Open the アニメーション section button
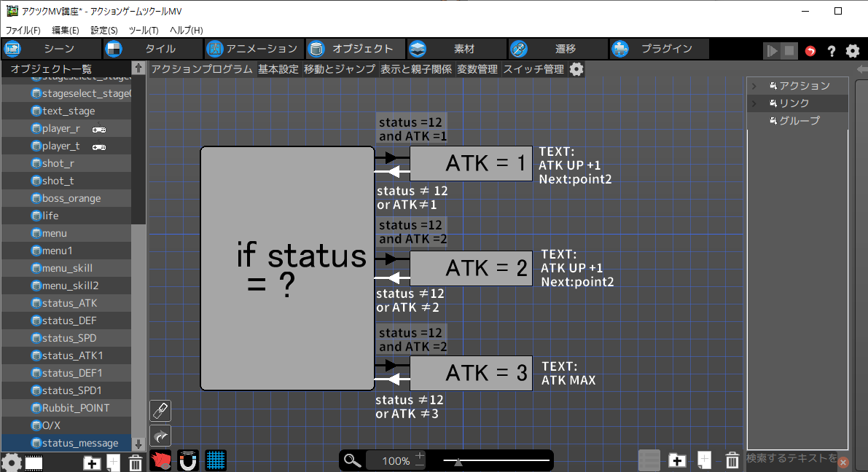The width and height of the screenshot is (868, 472). tap(253, 49)
